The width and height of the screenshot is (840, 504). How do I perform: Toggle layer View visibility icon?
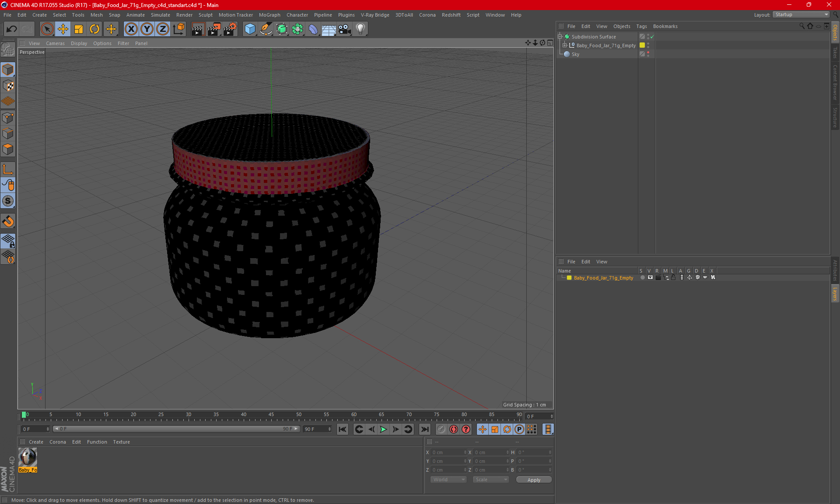click(650, 278)
